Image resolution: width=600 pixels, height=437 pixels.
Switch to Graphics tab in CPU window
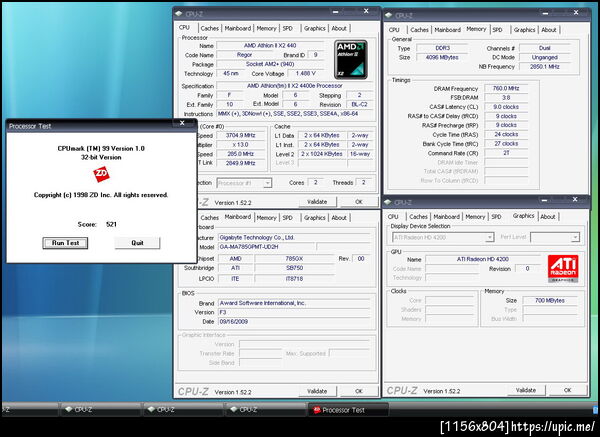click(315, 28)
